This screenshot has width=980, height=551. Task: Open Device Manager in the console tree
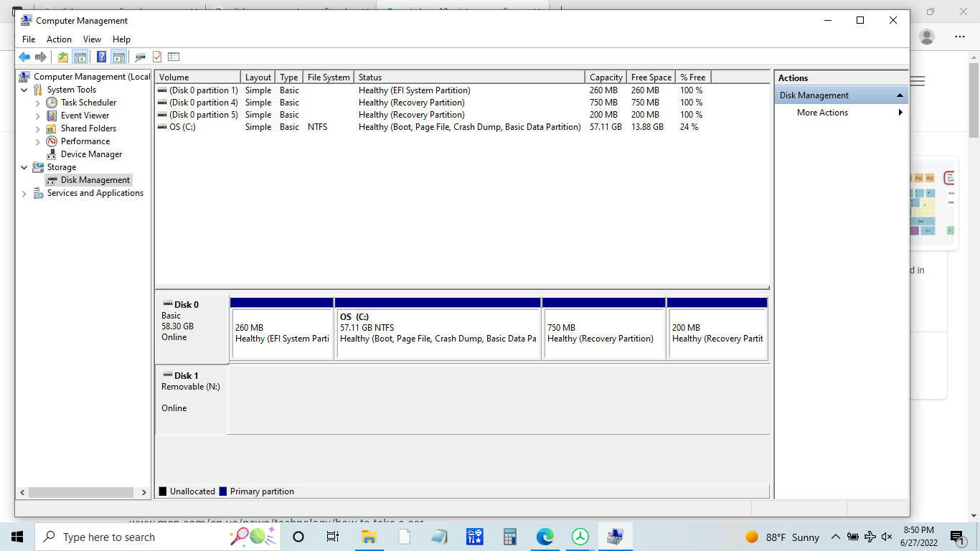pyautogui.click(x=91, y=154)
